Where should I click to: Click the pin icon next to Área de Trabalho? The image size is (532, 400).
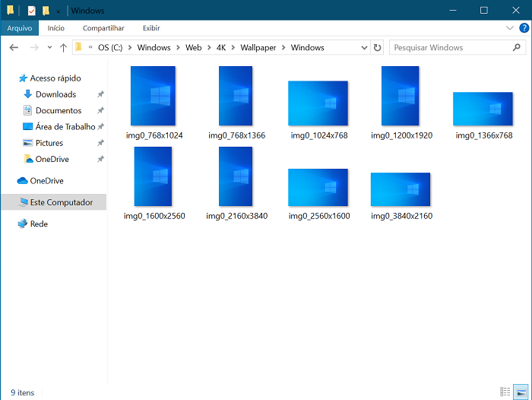click(100, 127)
